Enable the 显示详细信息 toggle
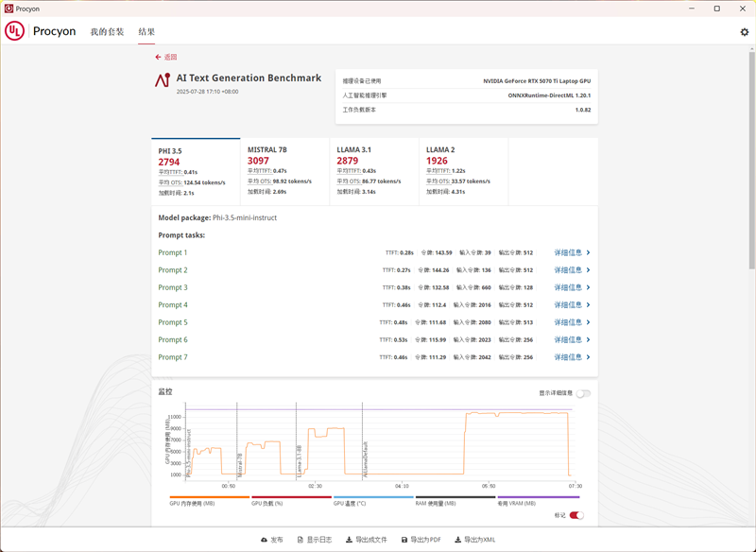Viewport: 756px width, 552px height. click(583, 393)
